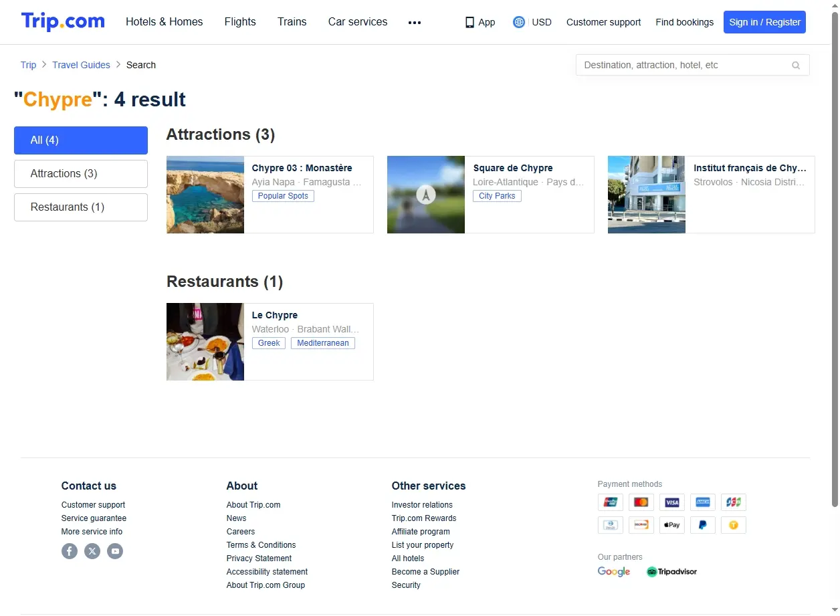Click the Apple Pay payment icon

[672, 525]
